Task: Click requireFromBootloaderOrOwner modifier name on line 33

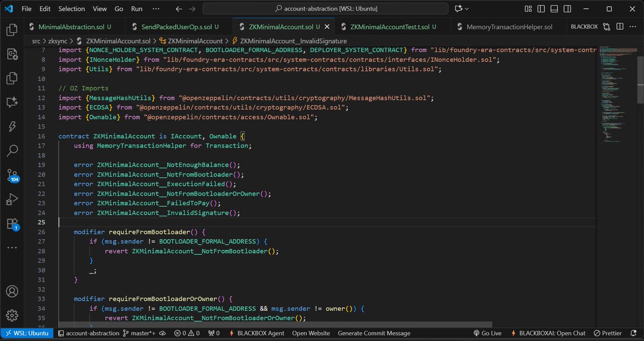Action: [163, 298]
